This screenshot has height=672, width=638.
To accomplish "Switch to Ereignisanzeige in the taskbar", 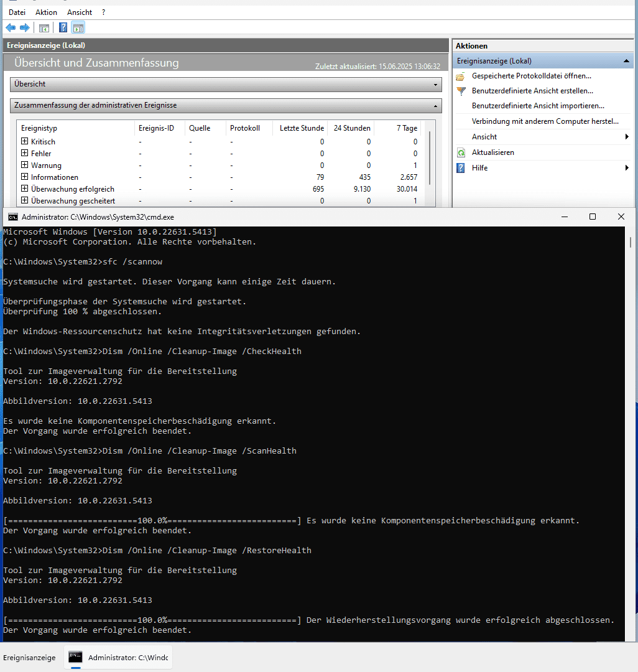I will tap(29, 658).
